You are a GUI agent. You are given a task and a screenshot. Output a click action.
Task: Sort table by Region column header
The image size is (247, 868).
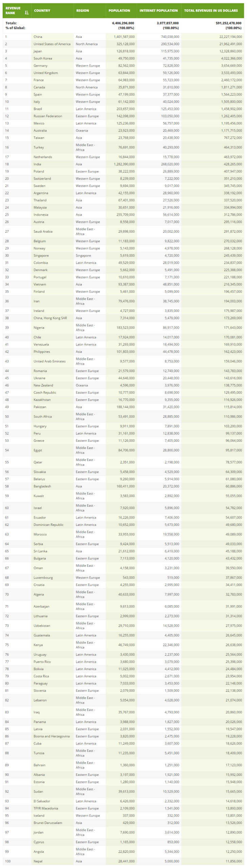tap(82, 11)
